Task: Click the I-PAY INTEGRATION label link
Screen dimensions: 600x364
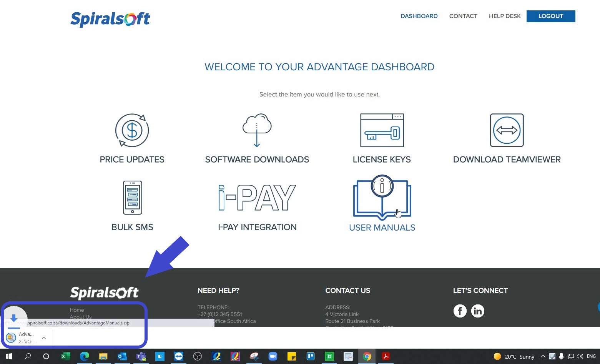Action: (x=257, y=227)
